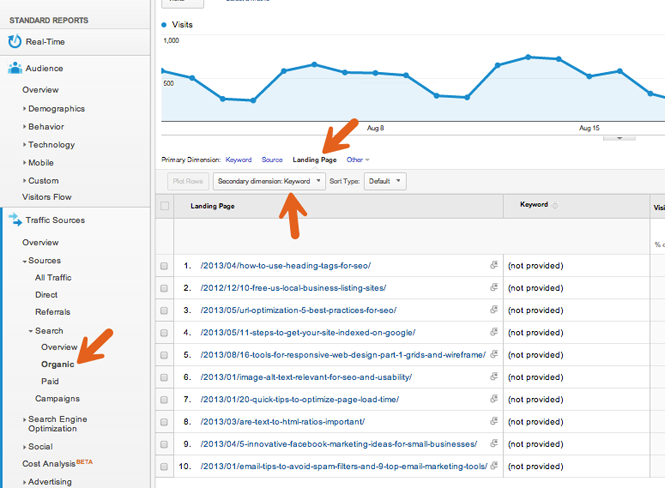Click the chart collapse handle below the graph

pyautogui.click(x=619, y=138)
